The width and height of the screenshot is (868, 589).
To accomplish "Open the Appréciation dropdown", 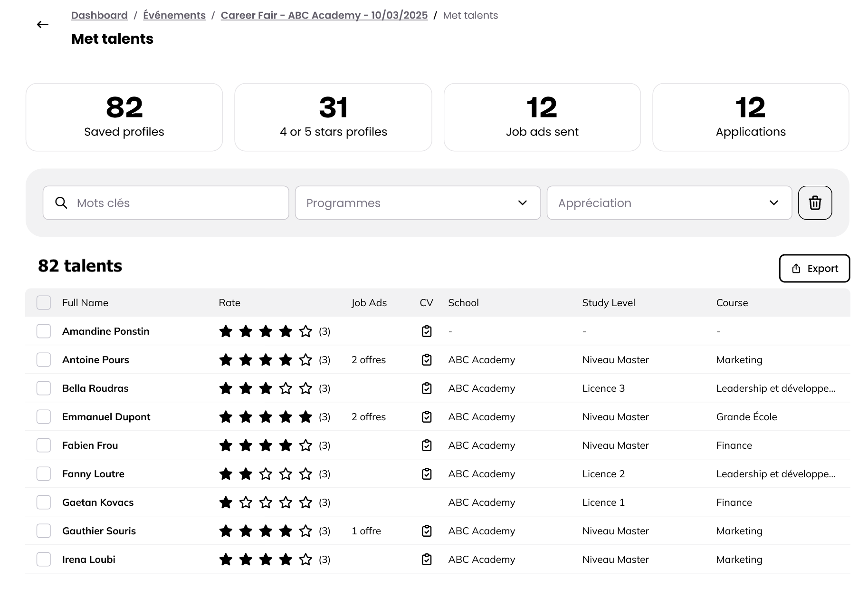I will tap(669, 203).
